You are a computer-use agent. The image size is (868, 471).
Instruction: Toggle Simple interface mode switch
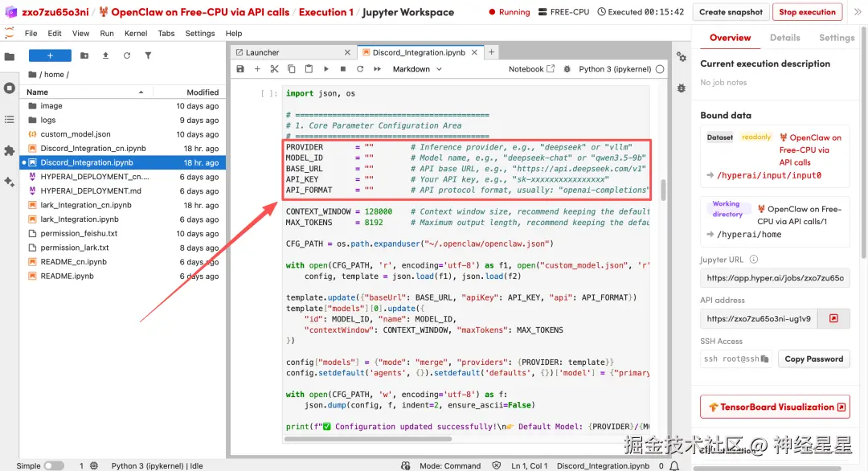pos(54,466)
